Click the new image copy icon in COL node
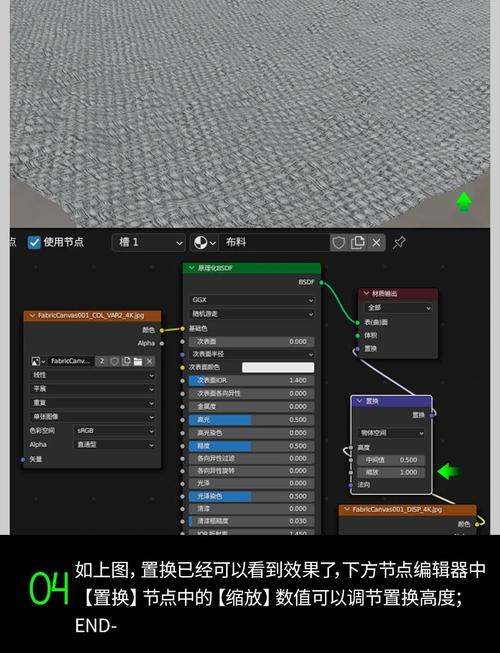 127,361
